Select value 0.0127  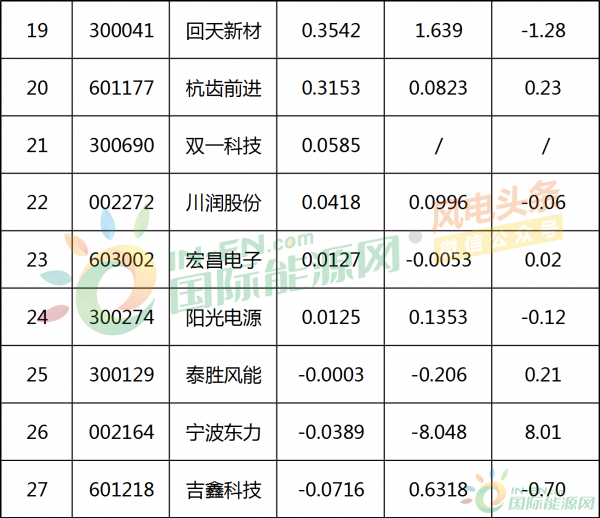[331, 260]
